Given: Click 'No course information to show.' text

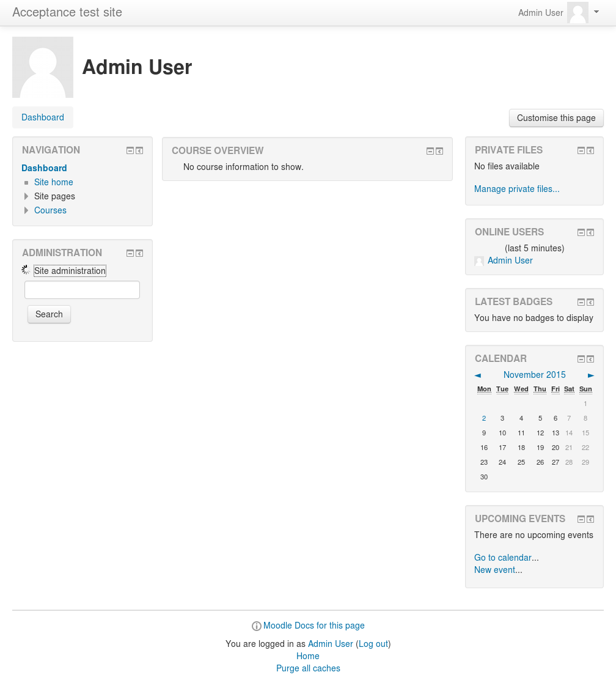Looking at the screenshot, I should (243, 168).
